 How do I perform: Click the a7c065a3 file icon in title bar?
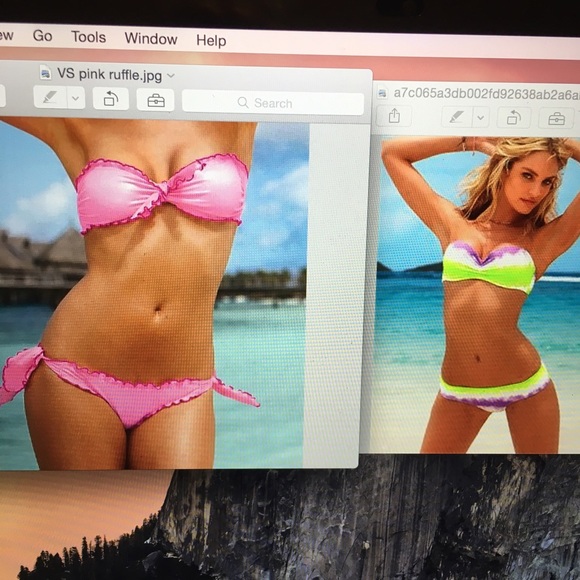click(382, 92)
